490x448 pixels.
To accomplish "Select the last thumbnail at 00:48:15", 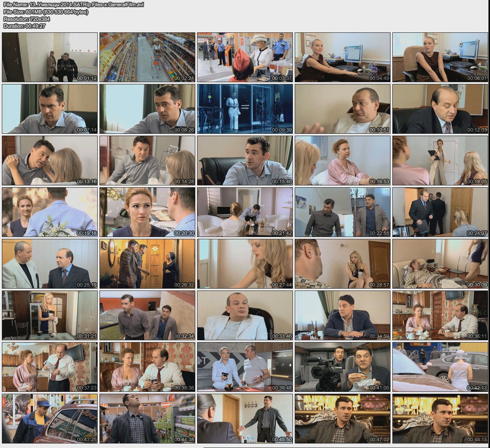I will [x=440, y=419].
